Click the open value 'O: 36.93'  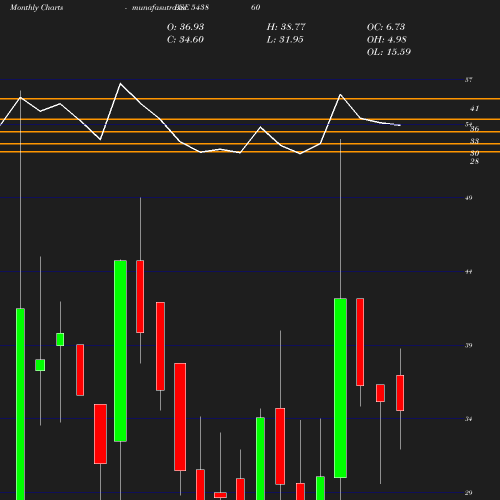coord(185,27)
